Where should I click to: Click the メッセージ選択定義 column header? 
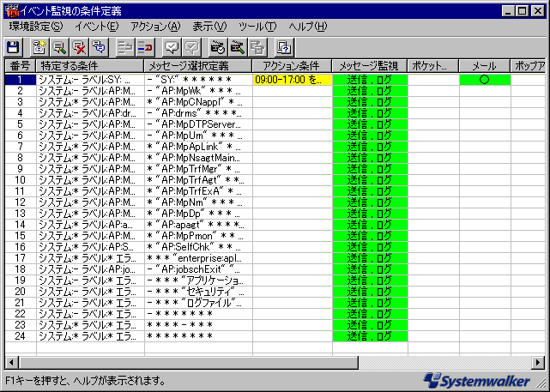click(196, 66)
